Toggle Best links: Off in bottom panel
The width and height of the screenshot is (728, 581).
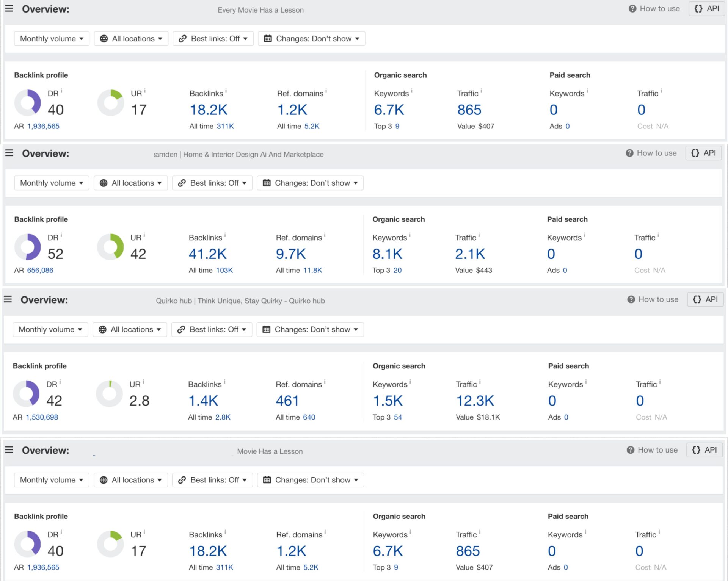point(212,480)
